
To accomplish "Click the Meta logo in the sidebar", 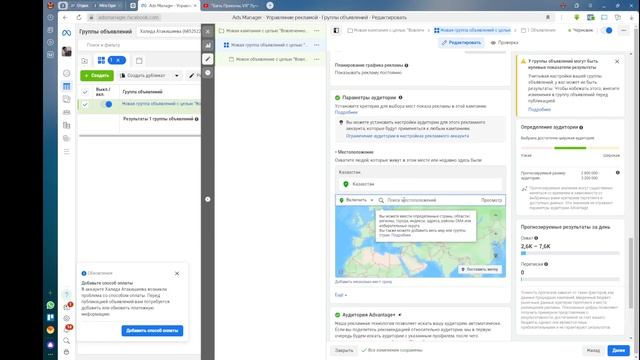I will coord(67,33).
